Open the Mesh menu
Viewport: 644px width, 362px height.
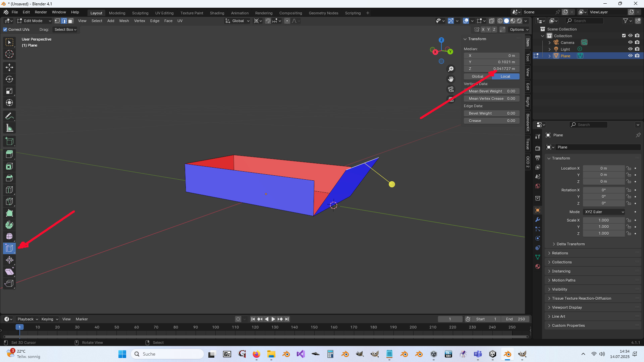pyautogui.click(x=124, y=21)
